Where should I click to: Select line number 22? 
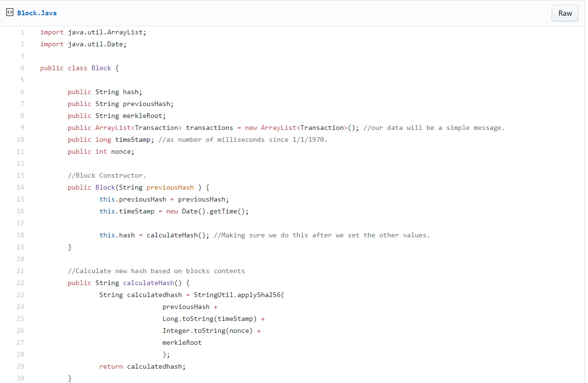click(x=20, y=283)
